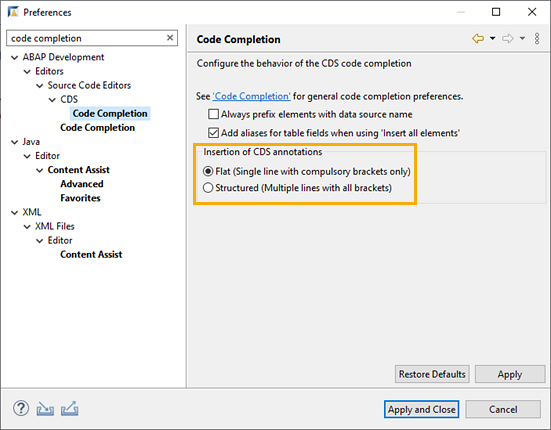Click the Restore Defaults button

point(432,374)
